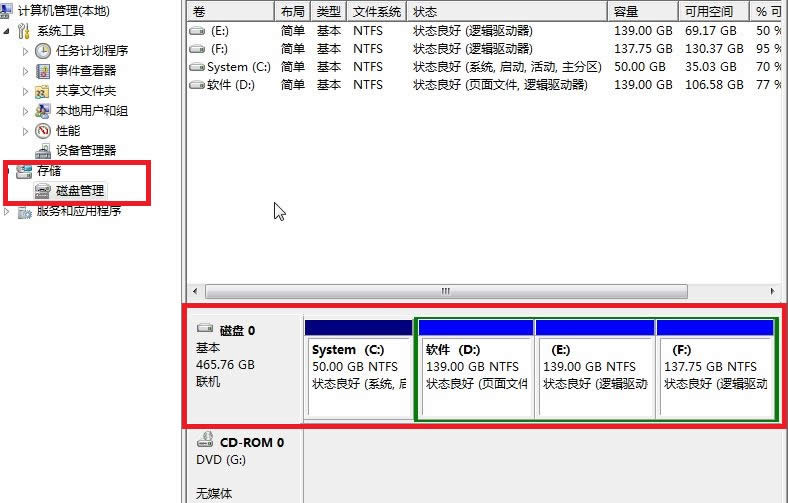Click the Event Viewer (事件查看器) icon
Screen dimensions: 788x503
[x=43, y=70]
